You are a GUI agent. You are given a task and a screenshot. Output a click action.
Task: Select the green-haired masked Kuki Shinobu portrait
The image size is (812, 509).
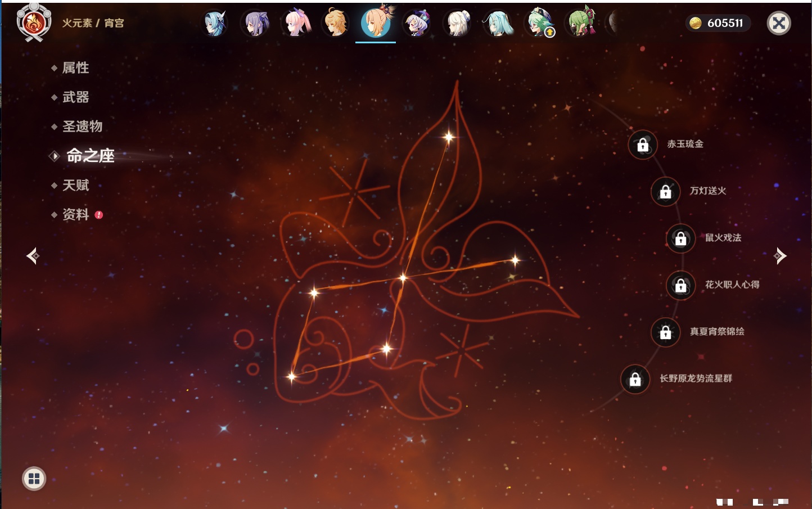[581, 23]
